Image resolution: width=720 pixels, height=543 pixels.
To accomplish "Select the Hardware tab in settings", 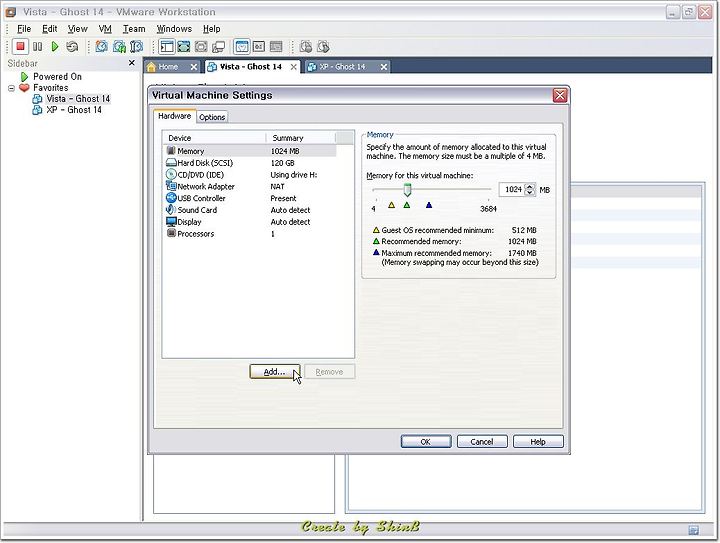I will click(x=174, y=116).
